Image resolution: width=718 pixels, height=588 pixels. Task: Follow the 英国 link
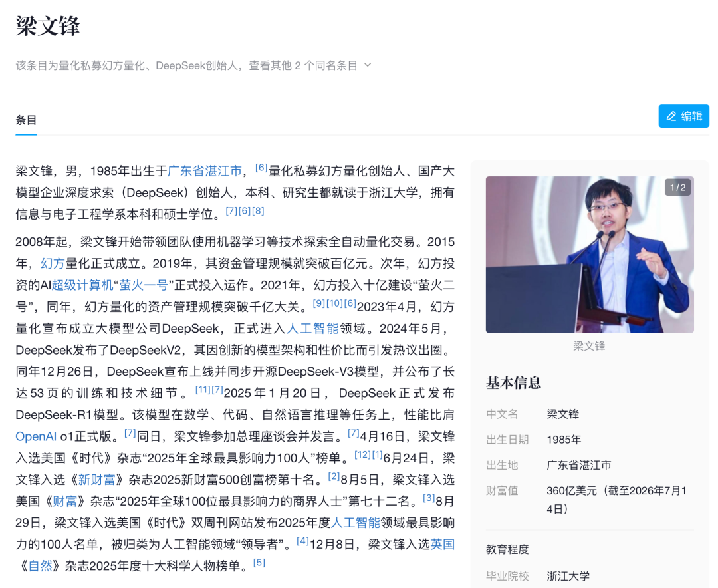click(x=442, y=544)
